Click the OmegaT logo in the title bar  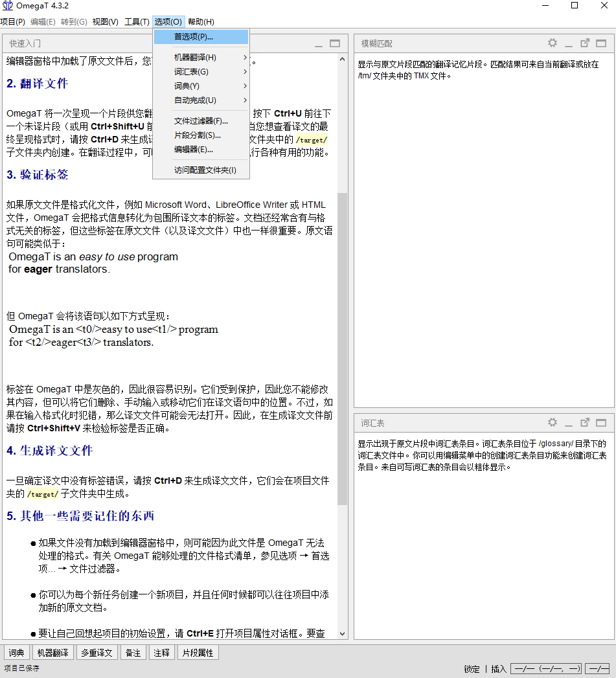6,6
